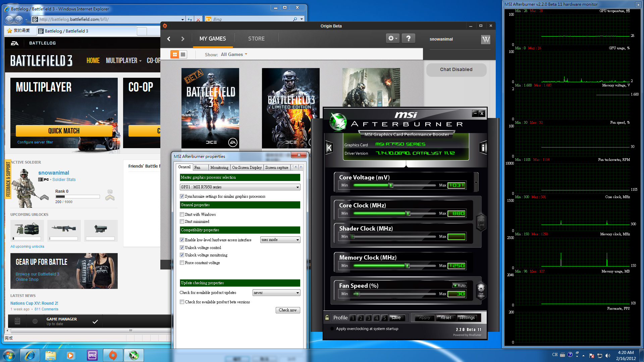Image resolution: width=644 pixels, height=362 pixels.
Task: Enable Start minimized checkbox
Action: coord(182,222)
